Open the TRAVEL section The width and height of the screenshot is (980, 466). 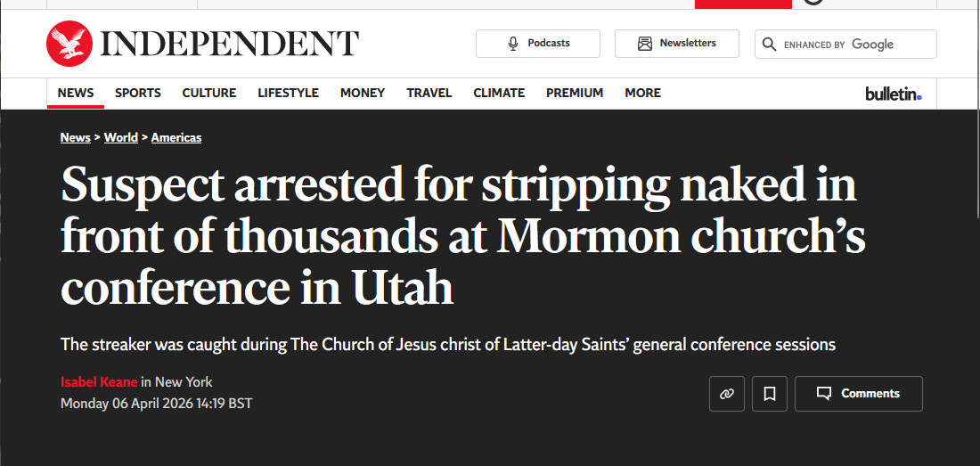[429, 93]
